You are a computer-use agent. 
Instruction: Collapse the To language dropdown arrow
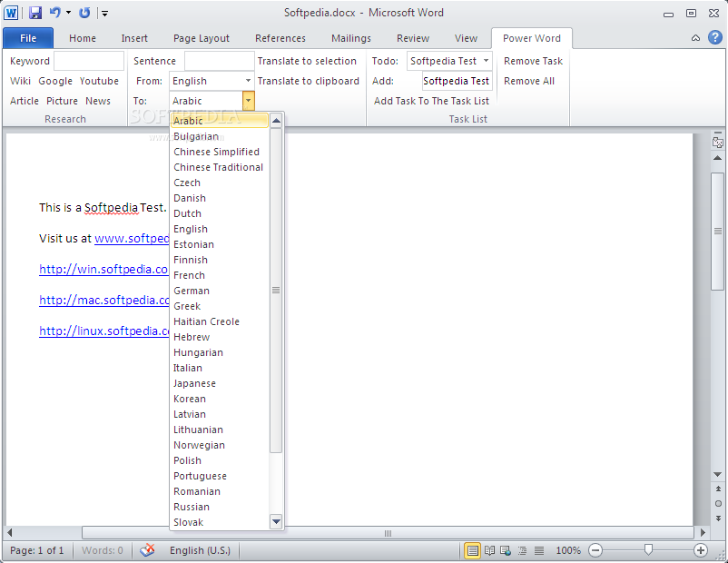click(x=249, y=100)
